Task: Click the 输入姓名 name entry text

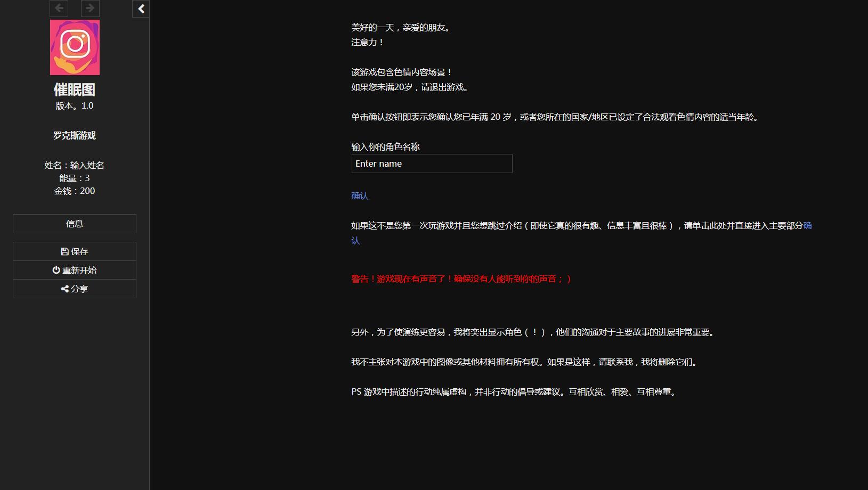Action: pyautogui.click(x=86, y=165)
